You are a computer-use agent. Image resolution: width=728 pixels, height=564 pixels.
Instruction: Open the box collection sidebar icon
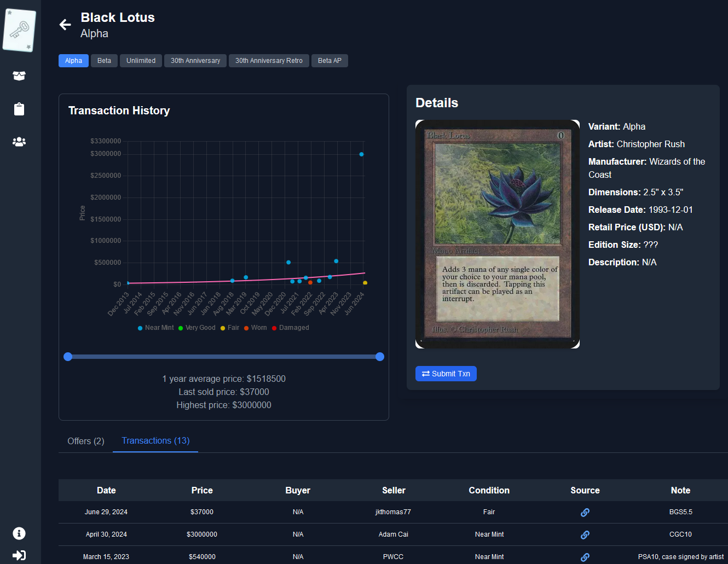[19, 76]
